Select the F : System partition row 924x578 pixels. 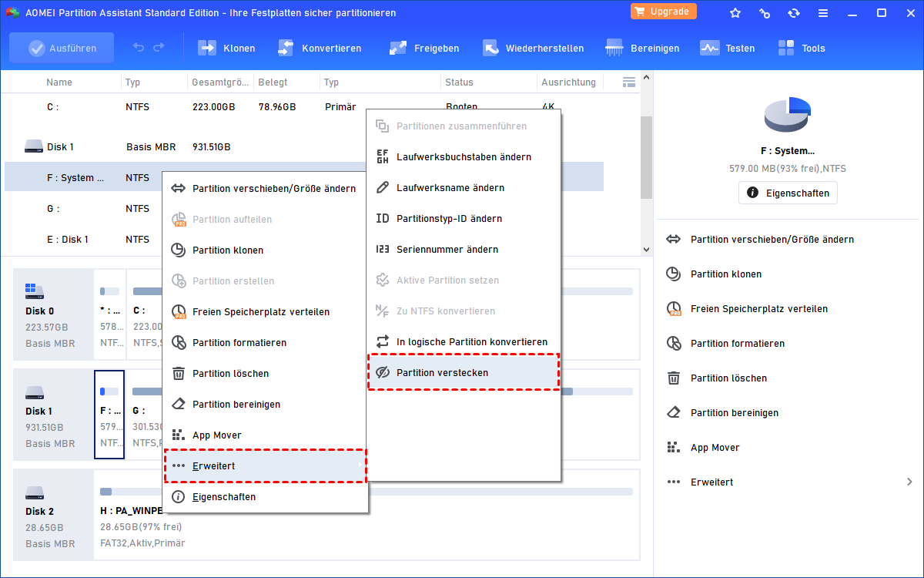pyautogui.click(x=83, y=177)
